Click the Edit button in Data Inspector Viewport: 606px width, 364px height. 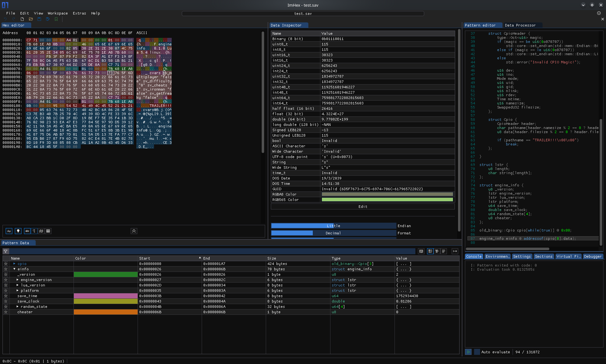coord(363,207)
